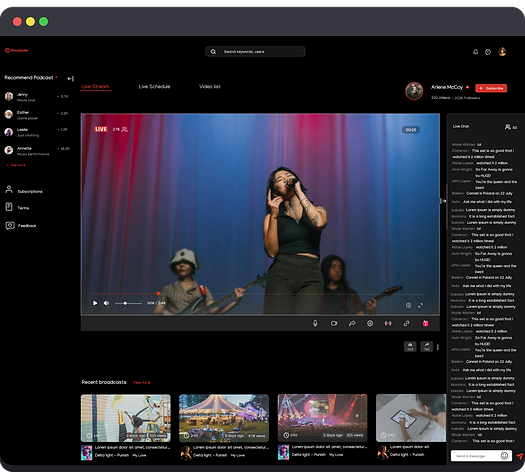Click the Live Chat title

[461, 127]
